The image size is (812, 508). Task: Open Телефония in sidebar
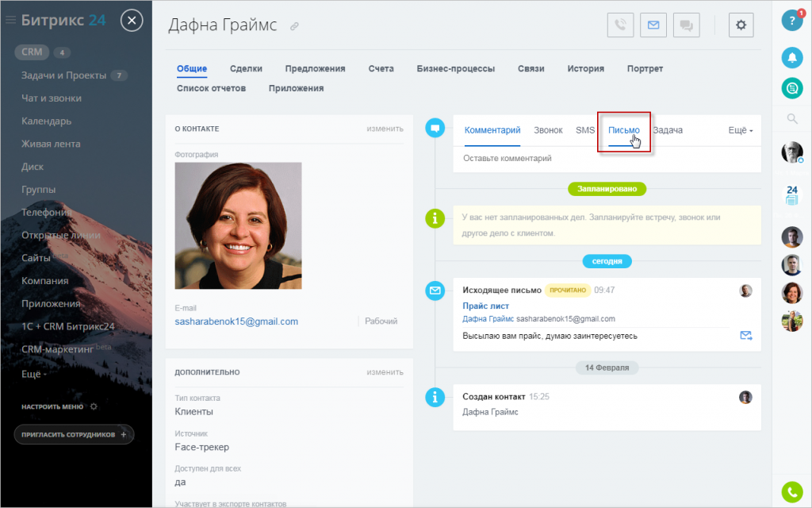[x=47, y=212]
